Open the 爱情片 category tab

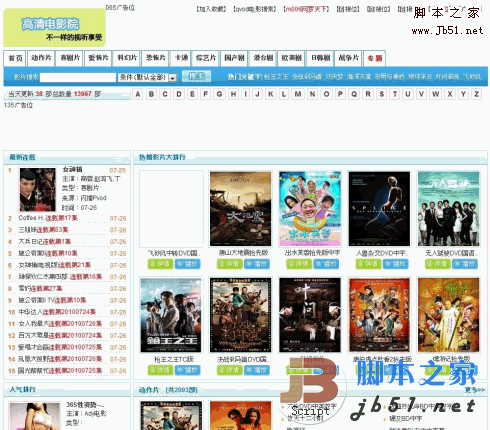pyautogui.click(x=98, y=58)
